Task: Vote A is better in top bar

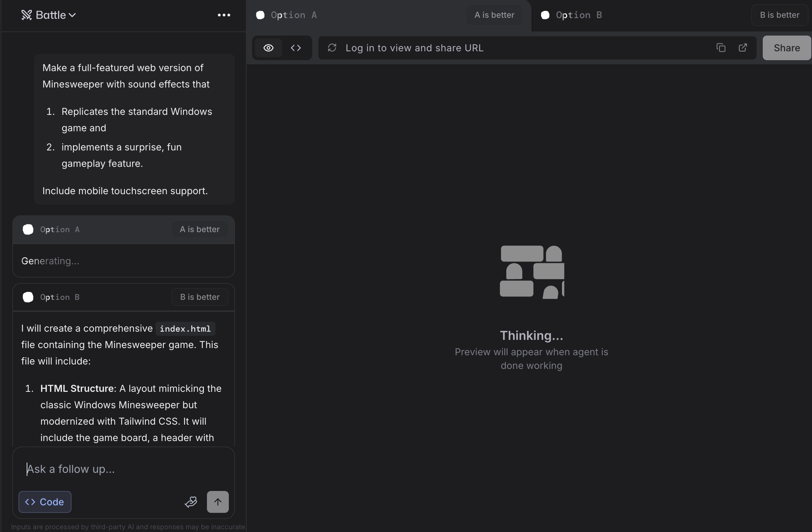Action: tap(494, 15)
